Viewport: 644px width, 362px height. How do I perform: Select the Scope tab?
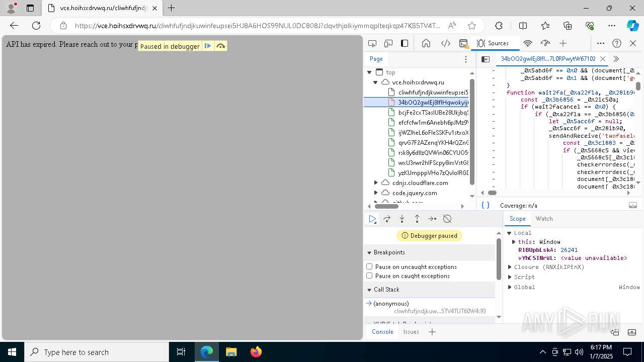tap(517, 219)
